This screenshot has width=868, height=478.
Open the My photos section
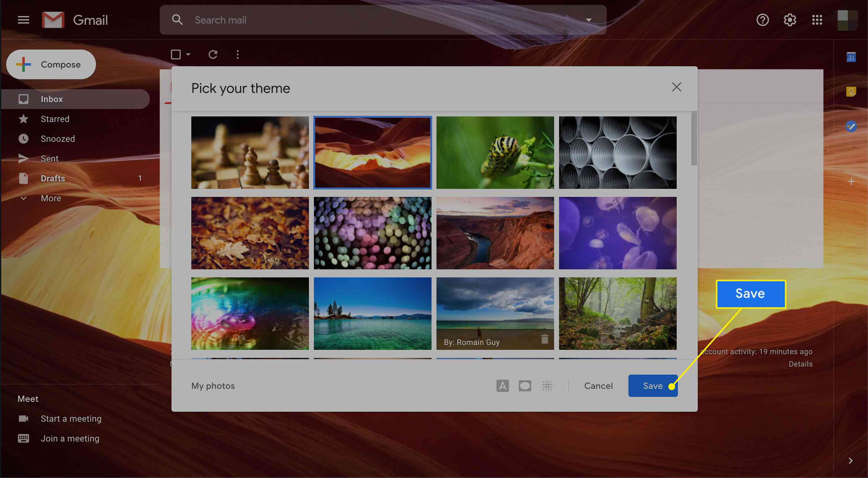pyautogui.click(x=212, y=385)
